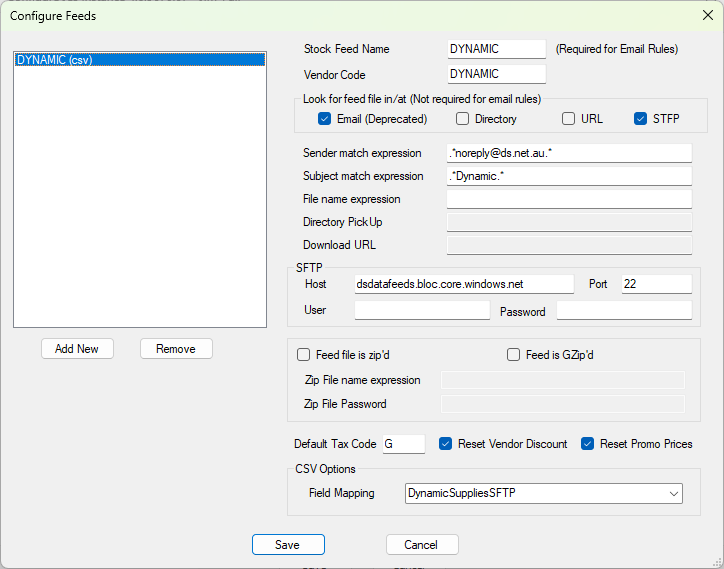Close the Configure Feeds dialog

pyautogui.click(x=707, y=15)
